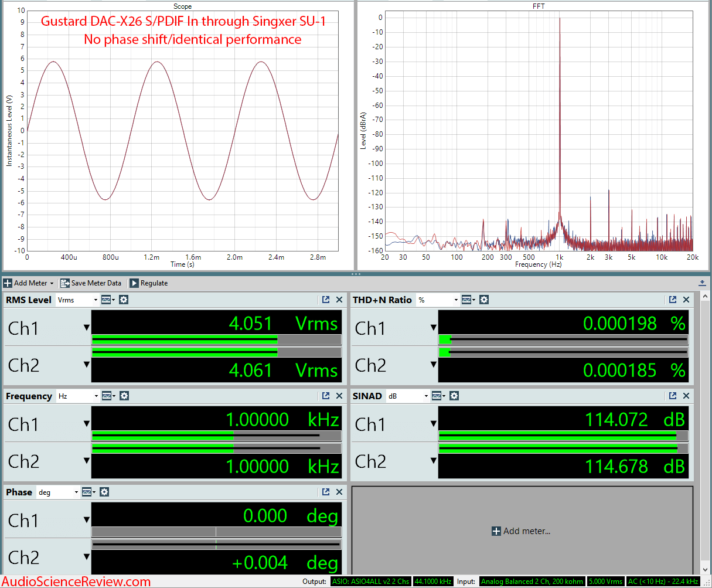Open RMS Level unit dropdown Vrms
The width and height of the screenshot is (712, 588).
point(77,300)
